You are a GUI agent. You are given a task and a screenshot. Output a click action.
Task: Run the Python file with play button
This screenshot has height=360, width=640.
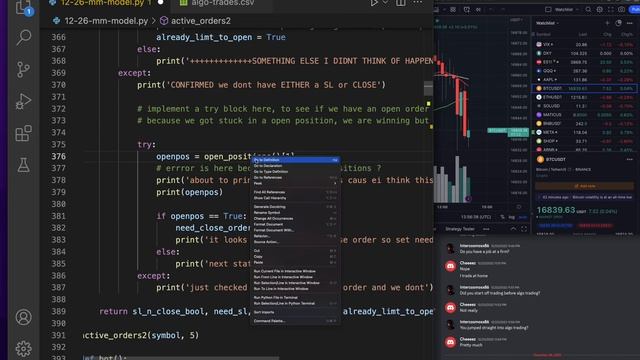pyautogui.click(x=374, y=3)
